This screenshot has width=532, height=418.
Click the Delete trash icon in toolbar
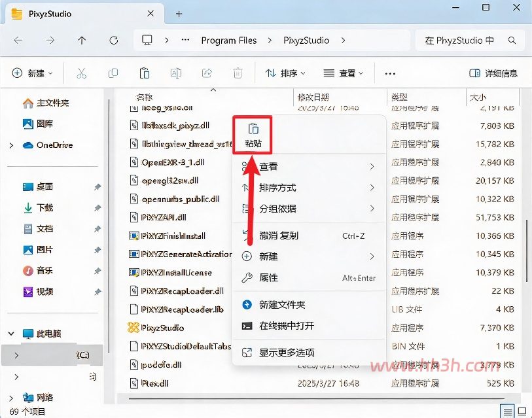238,73
